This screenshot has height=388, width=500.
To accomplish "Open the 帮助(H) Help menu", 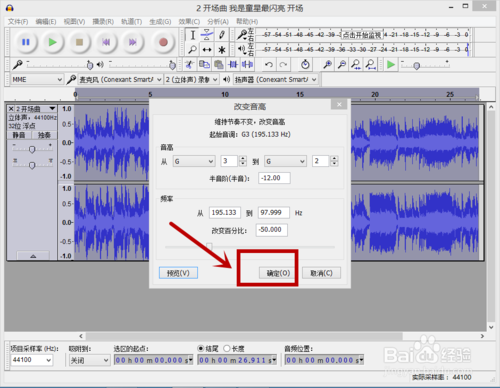I will point(247,22).
